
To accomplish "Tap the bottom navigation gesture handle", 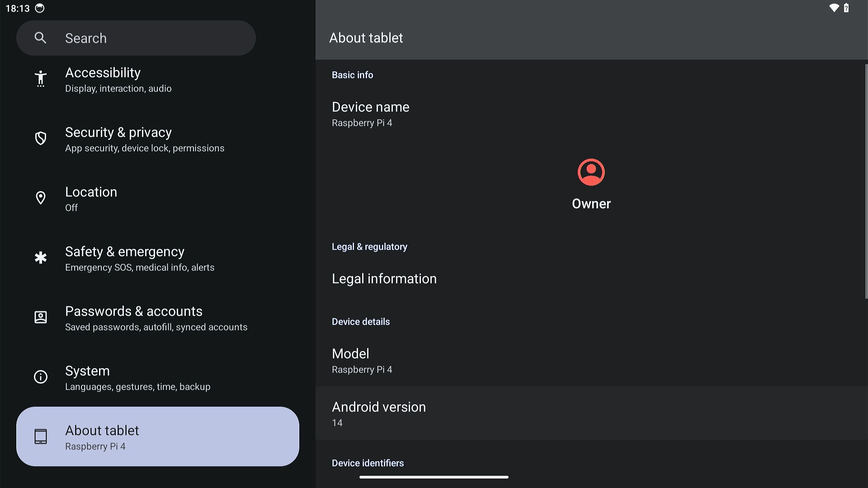I will click(434, 477).
